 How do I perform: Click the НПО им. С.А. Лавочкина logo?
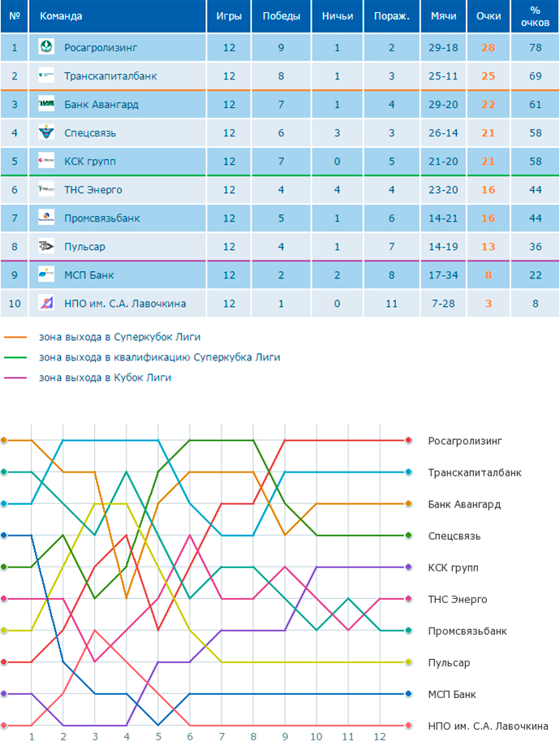[46, 303]
